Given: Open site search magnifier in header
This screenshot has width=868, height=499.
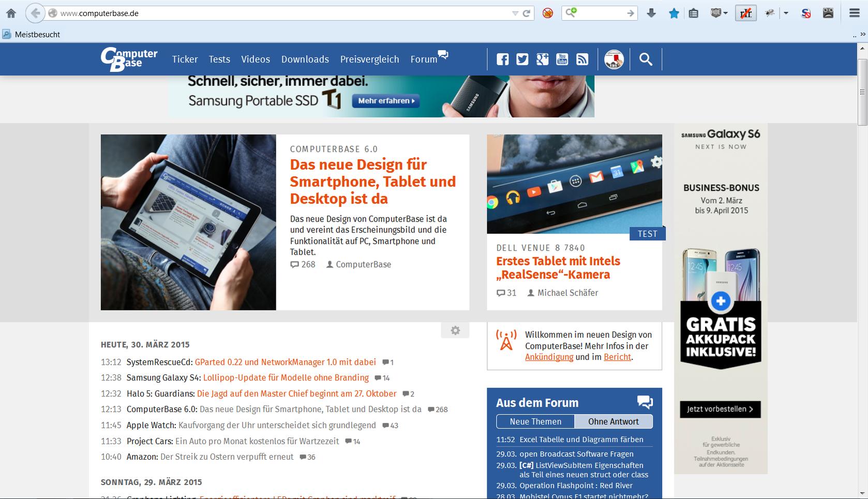Looking at the screenshot, I should [x=646, y=60].
